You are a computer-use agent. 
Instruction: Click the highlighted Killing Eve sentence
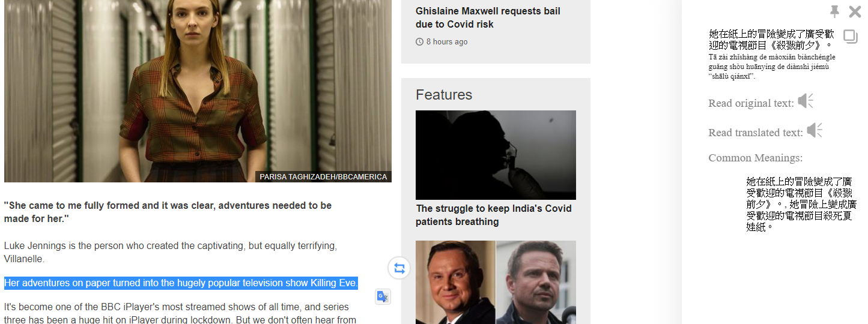tap(181, 283)
